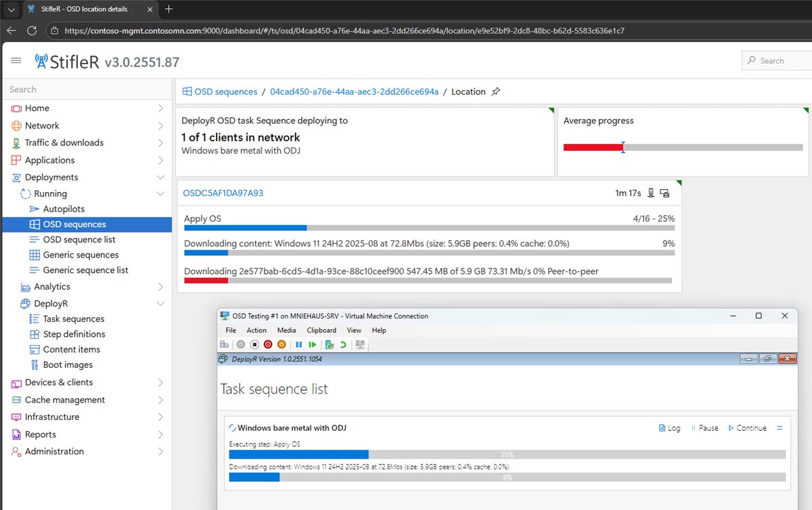Click the Apply OS progress bar
Image resolution: width=812 pixels, height=510 pixels.
pyautogui.click(x=429, y=228)
